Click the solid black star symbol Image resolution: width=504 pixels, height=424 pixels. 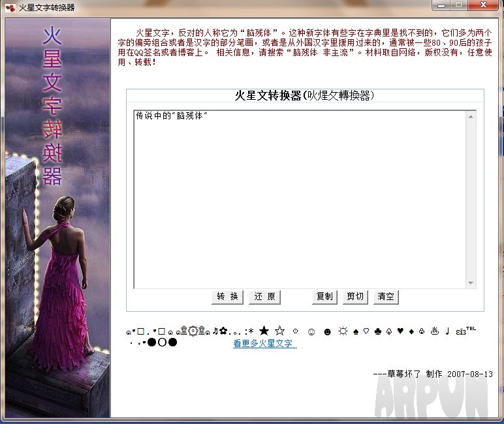(x=264, y=331)
